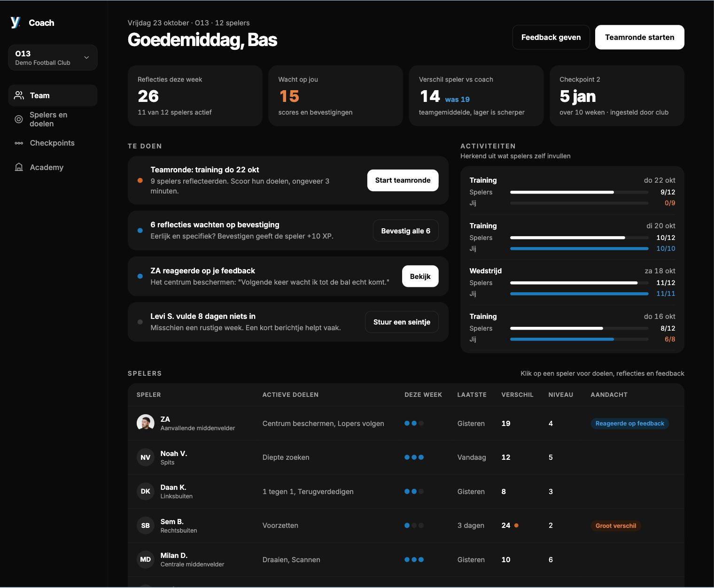This screenshot has height=588, width=714.
Task: Open the Verschil speler vs coach card
Action: click(476, 96)
